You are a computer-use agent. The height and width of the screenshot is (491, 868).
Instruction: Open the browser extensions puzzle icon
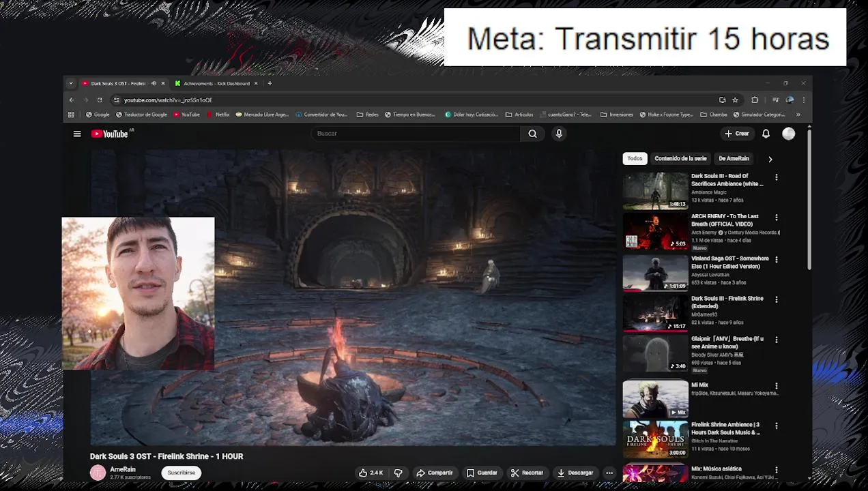pos(755,100)
